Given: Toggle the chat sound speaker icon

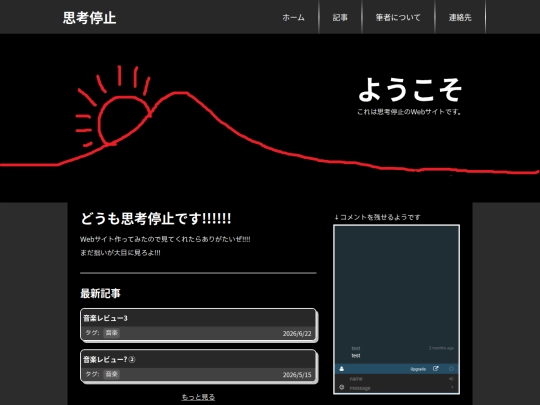Looking at the screenshot, I should (x=451, y=379).
